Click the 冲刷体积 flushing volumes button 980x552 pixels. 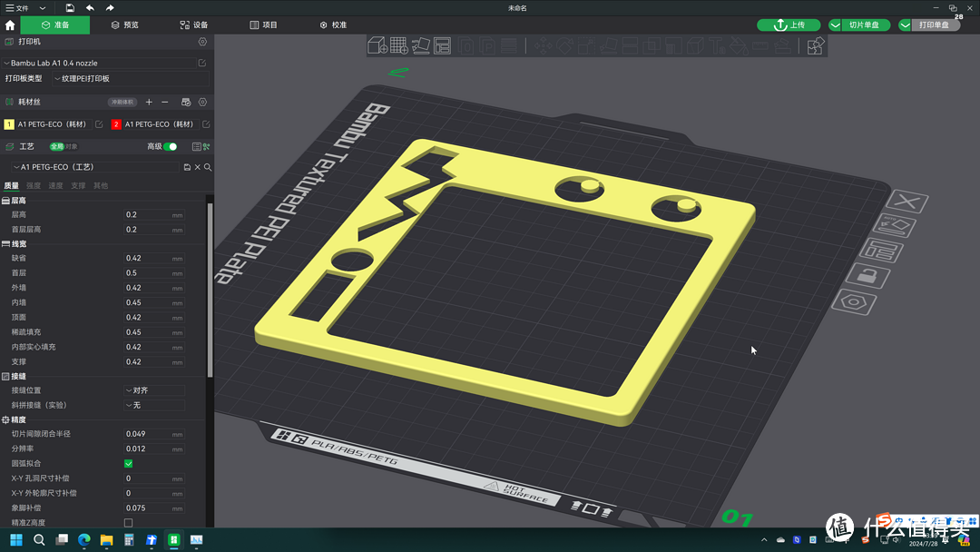tap(122, 102)
